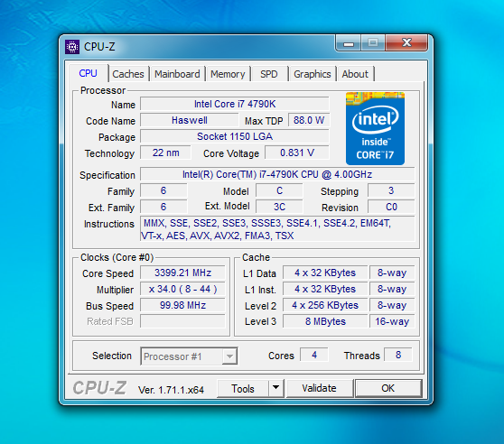Click the Ext. Model value 3C

coord(279,207)
